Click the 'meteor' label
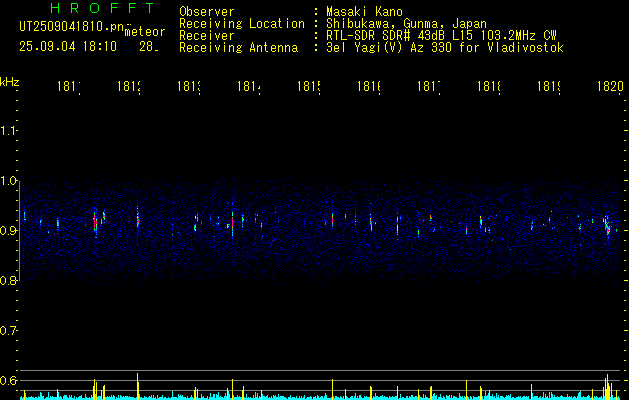629x400 pixels. [145, 32]
